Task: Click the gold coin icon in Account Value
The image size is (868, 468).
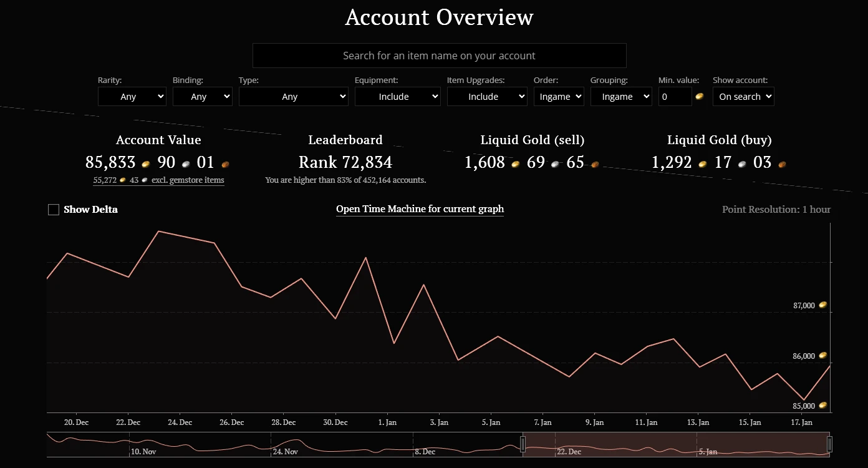Action: click(x=146, y=163)
